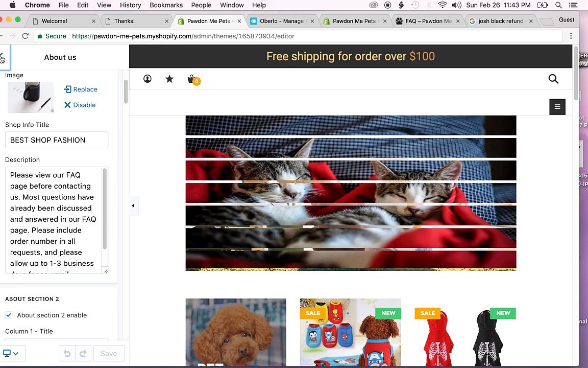The image size is (588, 368).
Task: Open the hamburger menu in preview
Action: (557, 107)
